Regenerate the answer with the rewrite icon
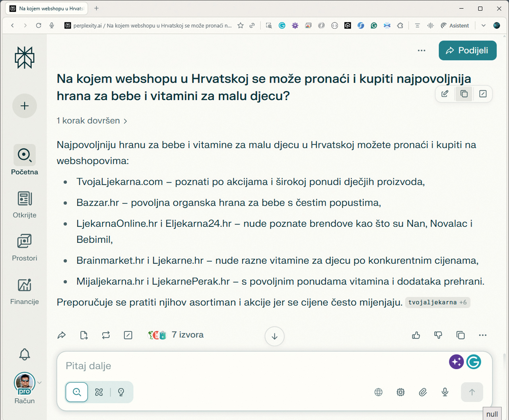This screenshot has width=509, height=420. pyautogui.click(x=105, y=335)
